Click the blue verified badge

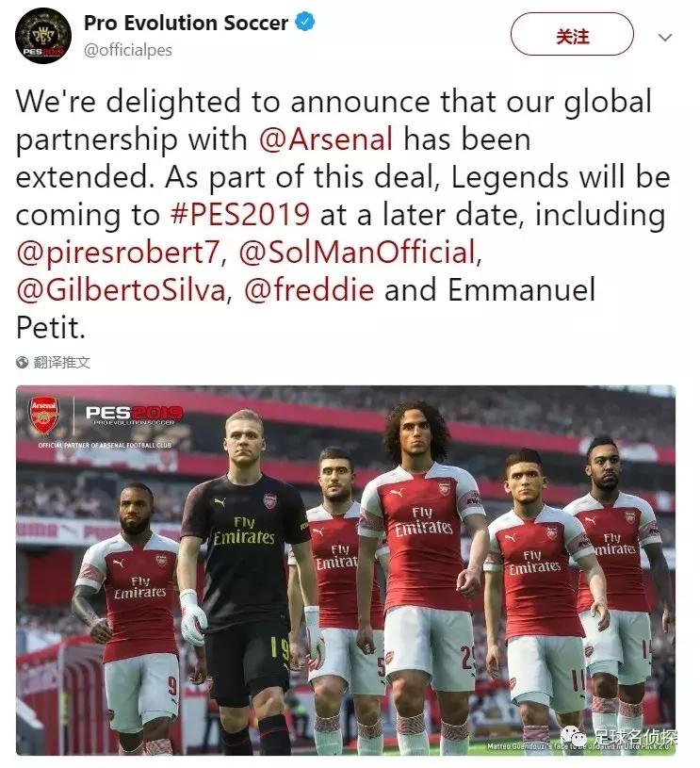[305, 22]
